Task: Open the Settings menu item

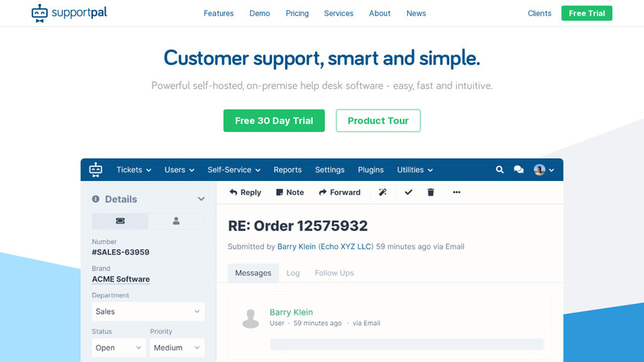Action: [x=330, y=169]
